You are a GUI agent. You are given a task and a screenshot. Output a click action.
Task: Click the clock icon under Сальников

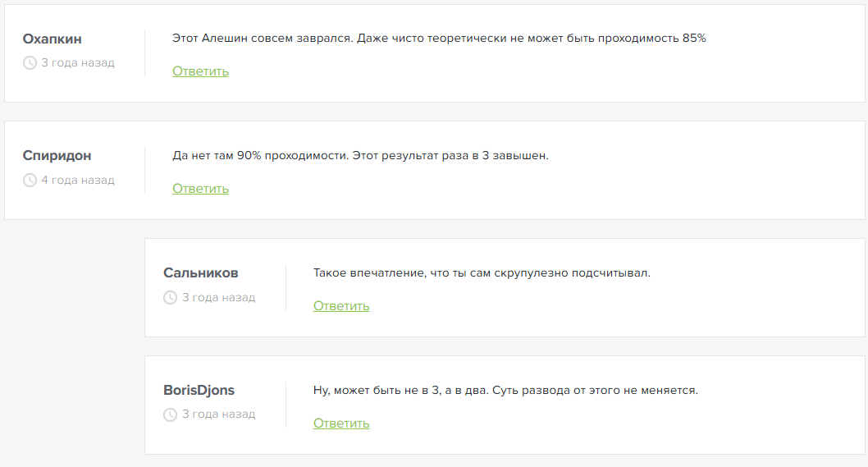(x=171, y=297)
